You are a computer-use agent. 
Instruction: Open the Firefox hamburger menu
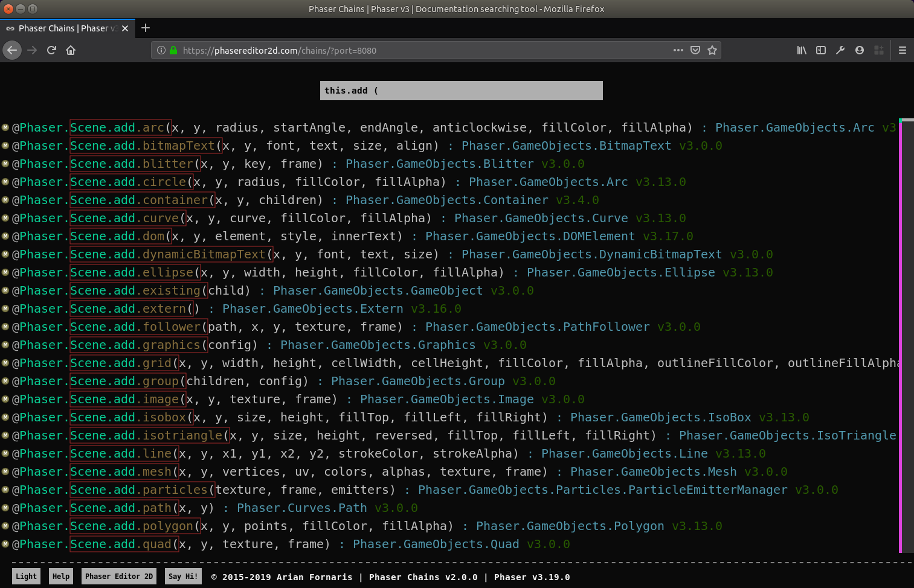coord(903,50)
